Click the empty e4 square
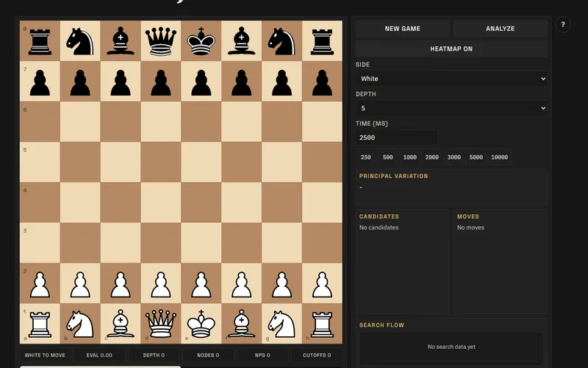Image resolution: width=588 pixels, height=368 pixels. pyautogui.click(x=201, y=202)
